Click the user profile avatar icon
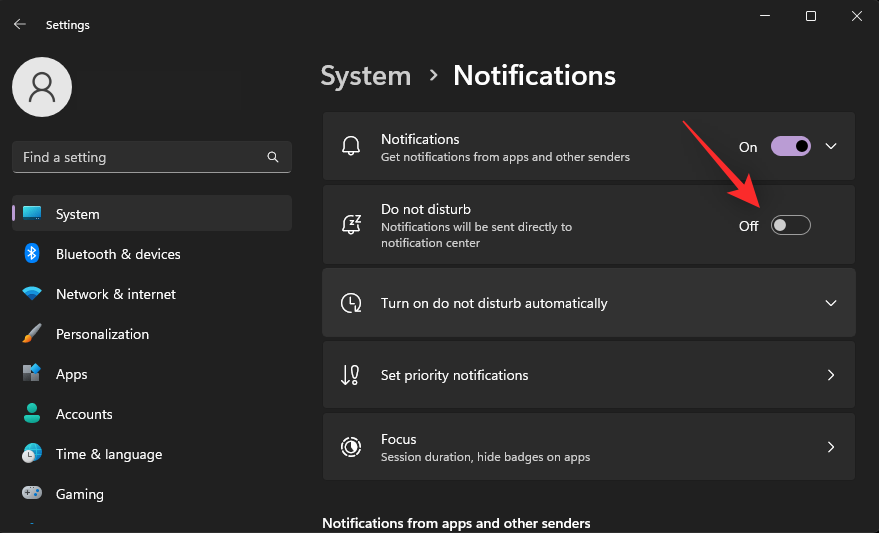The width and height of the screenshot is (879, 533). pyautogui.click(x=41, y=86)
